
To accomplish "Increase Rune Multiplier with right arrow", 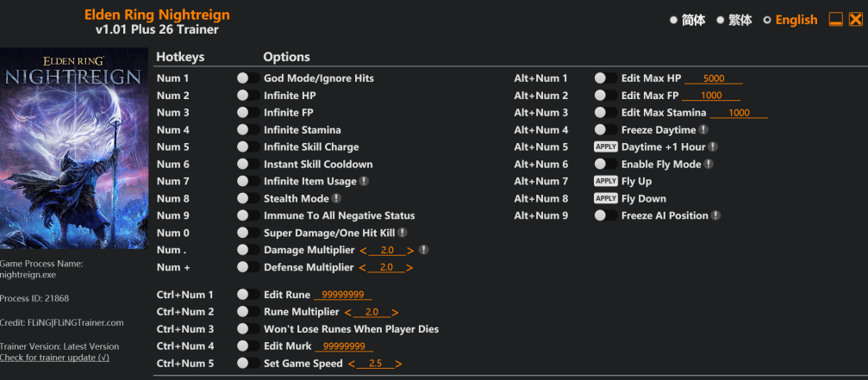I will click(x=395, y=313).
